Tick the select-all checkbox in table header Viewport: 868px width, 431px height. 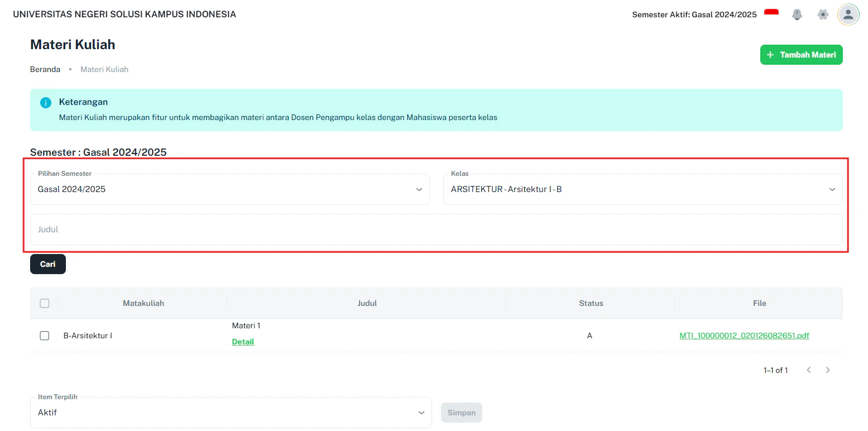click(x=45, y=303)
